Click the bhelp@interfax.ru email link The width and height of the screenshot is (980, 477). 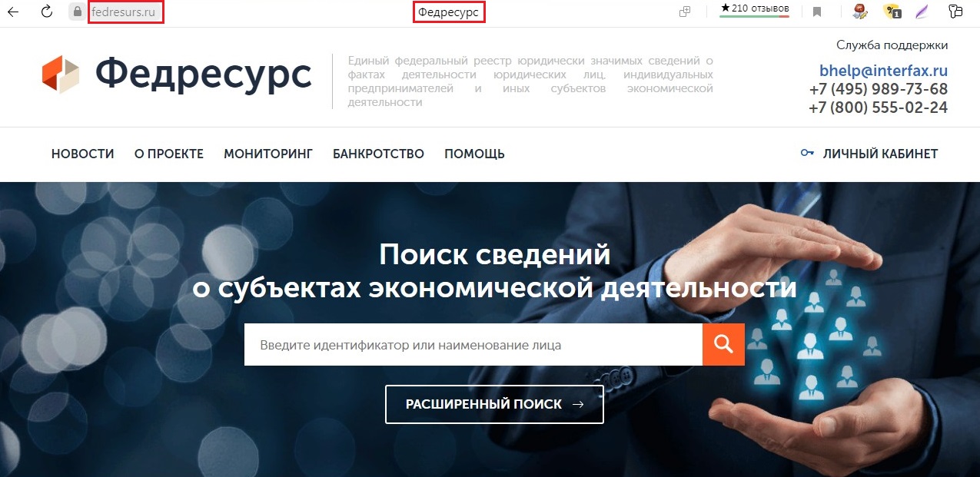(x=883, y=71)
